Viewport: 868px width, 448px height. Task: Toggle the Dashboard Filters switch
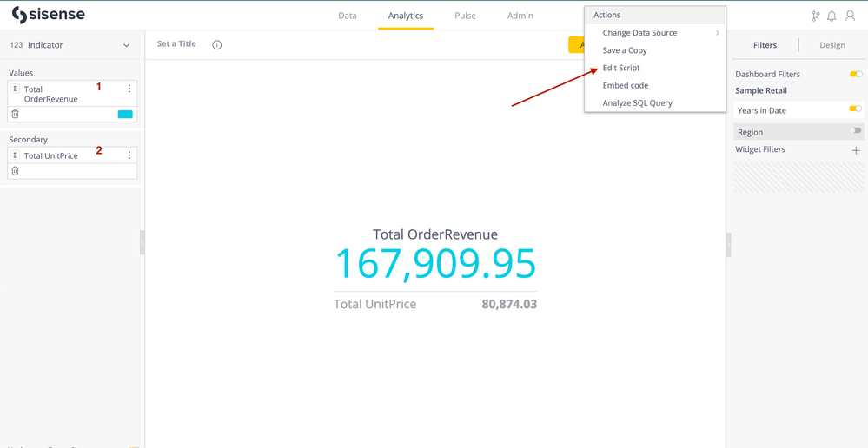pyautogui.click(x=855, y=74)
